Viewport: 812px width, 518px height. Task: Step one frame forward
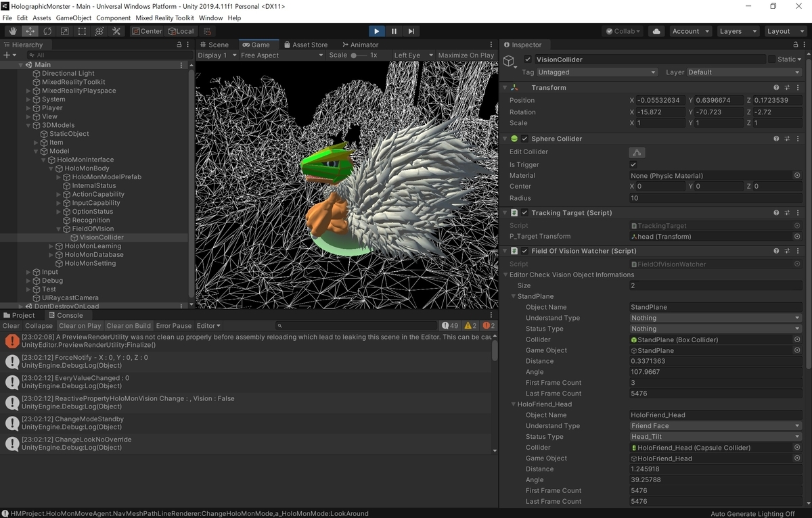(x=411, y=31)
